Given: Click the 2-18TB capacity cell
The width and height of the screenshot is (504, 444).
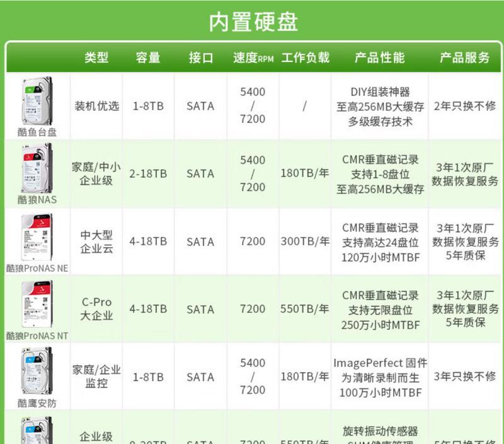Looking at the screenshot, I should point(148,173).
